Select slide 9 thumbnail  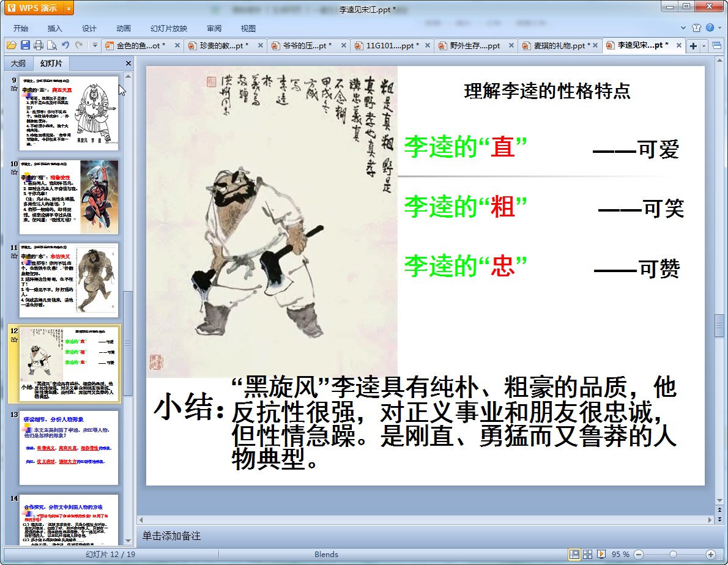tap(69, 113)
